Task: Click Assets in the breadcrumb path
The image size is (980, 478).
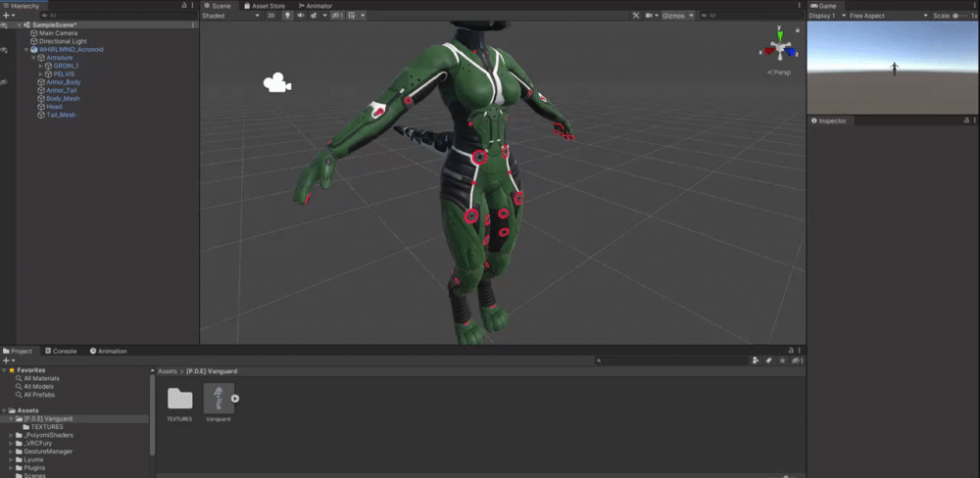Action: [x=168, y=371]
